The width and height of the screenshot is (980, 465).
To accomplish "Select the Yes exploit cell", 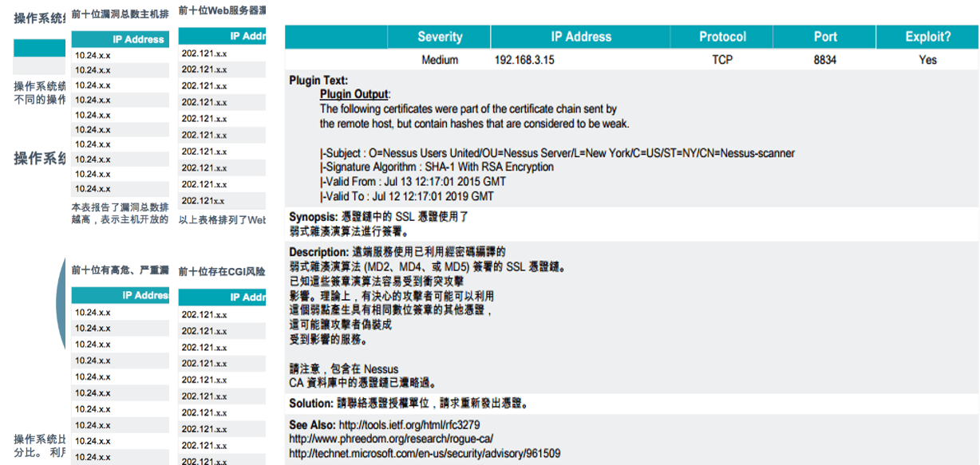I will click(928, 60).
